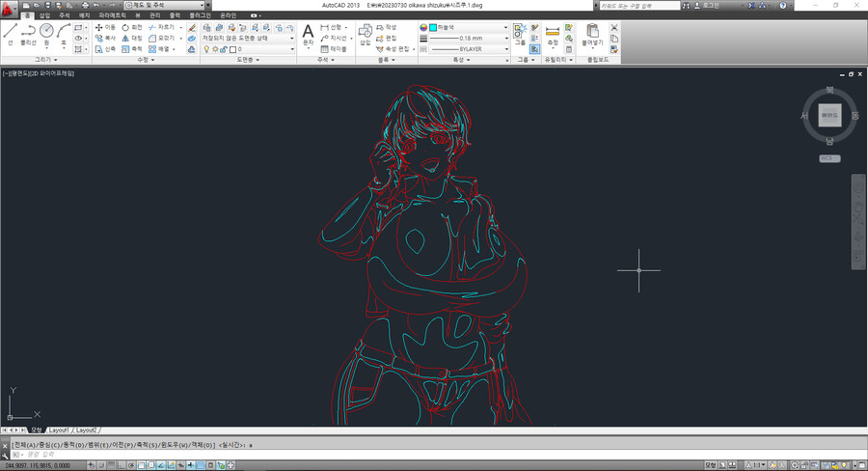Toggle the layer on/off lightbulb icon
The image size is (868, 471).
click(x=208, y=49)
